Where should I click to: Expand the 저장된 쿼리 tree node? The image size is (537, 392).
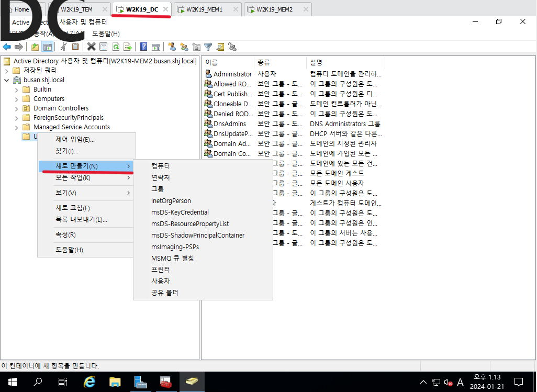click(x=6, y=71)
